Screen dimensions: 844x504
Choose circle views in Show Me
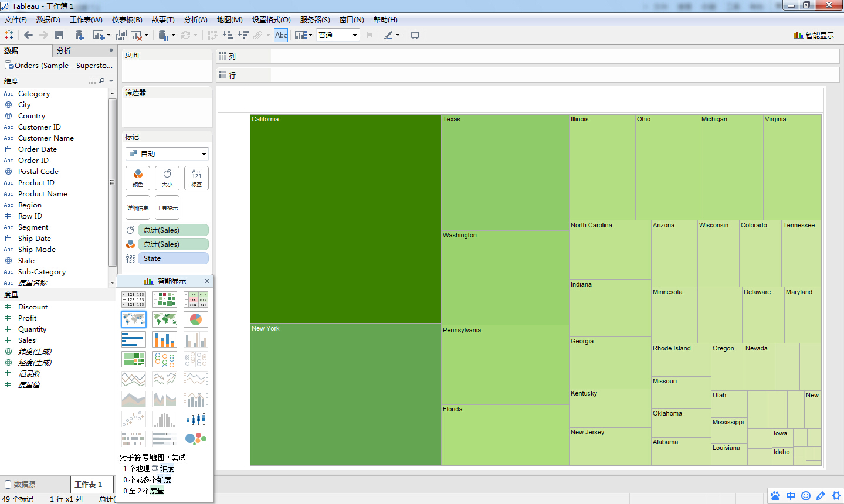165,359
